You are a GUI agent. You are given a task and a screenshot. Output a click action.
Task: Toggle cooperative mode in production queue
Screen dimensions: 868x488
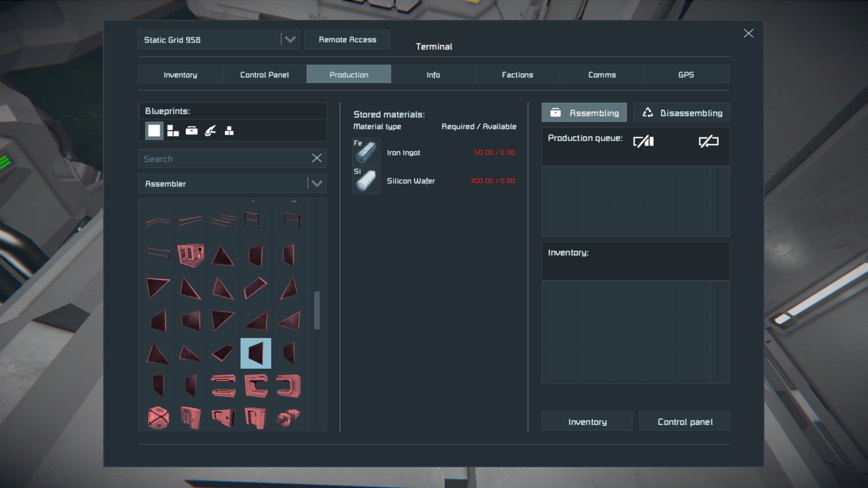click(x=643, y=141)
